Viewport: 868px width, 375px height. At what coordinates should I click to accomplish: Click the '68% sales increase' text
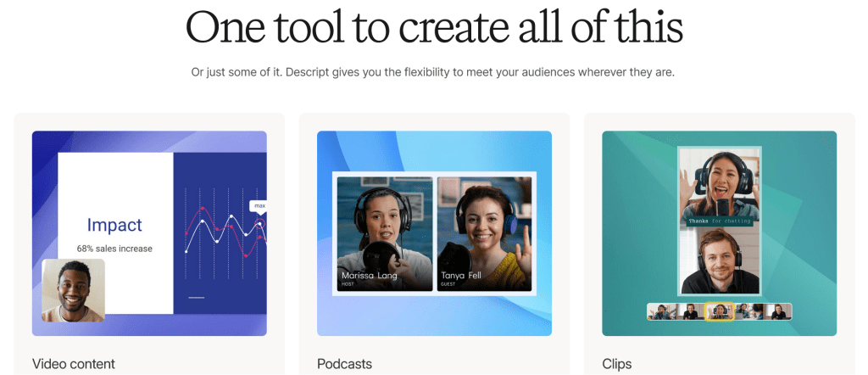(114, 249)
